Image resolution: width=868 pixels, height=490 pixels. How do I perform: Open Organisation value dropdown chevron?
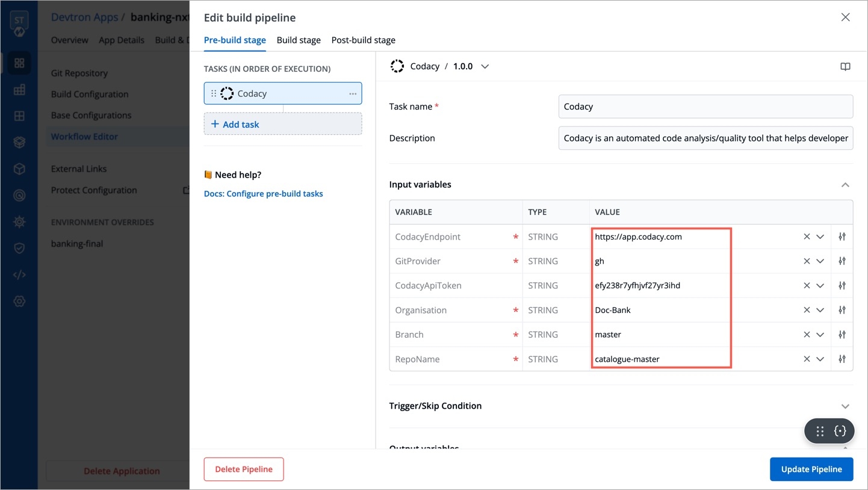[x=820, y=311]
